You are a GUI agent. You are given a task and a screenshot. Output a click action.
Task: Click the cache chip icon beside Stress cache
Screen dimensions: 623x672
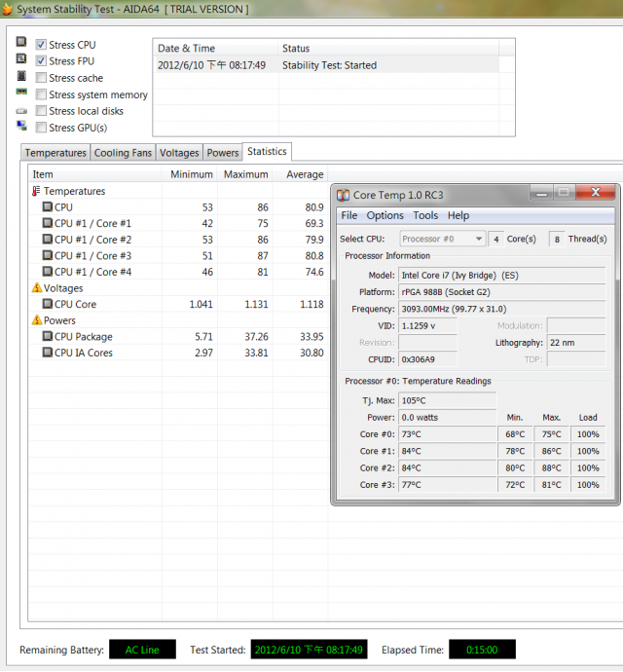21,76
